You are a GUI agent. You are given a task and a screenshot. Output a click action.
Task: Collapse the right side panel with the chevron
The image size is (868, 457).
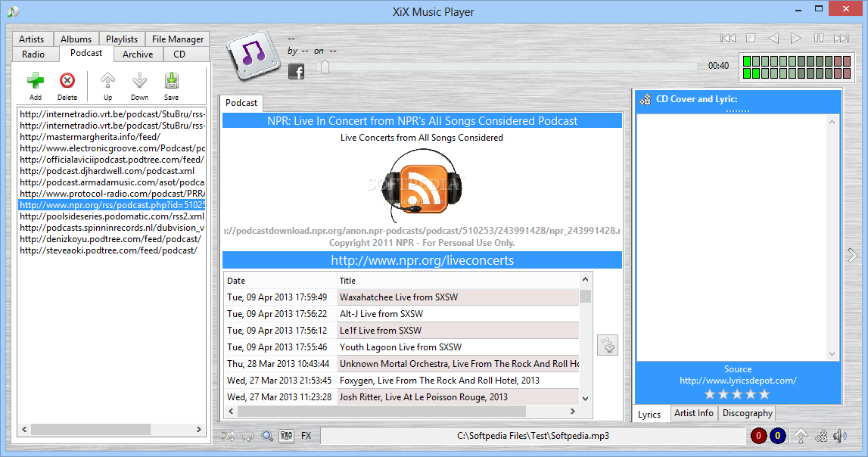click(x=853, y=255)
